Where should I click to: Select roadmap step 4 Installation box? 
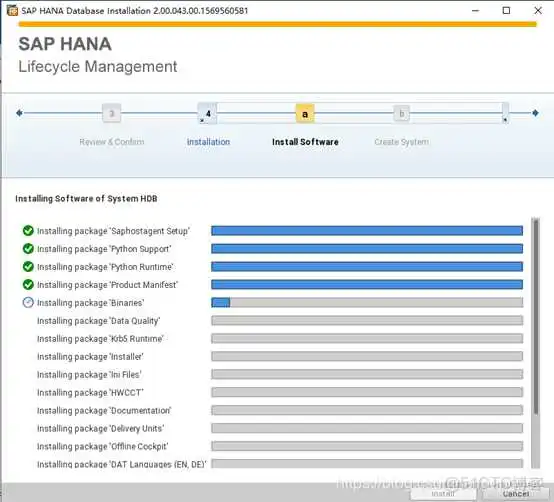click(207, 113)
